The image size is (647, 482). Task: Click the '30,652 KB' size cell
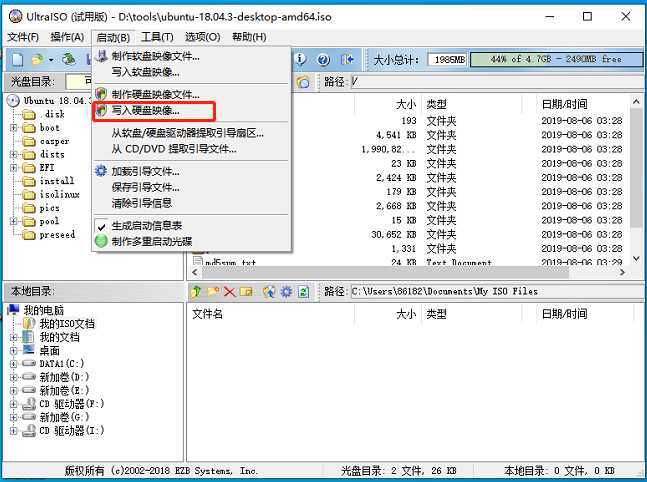(394, 235)
